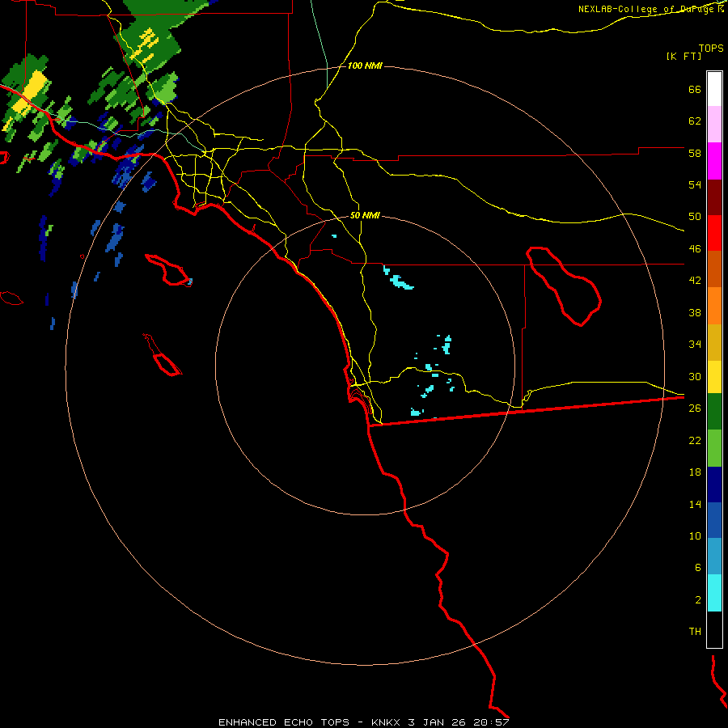Image resolution: width=728 pixels, height=728 pixels.
Task: Click the "6" scale value
Action: click(x=698, y=568)
